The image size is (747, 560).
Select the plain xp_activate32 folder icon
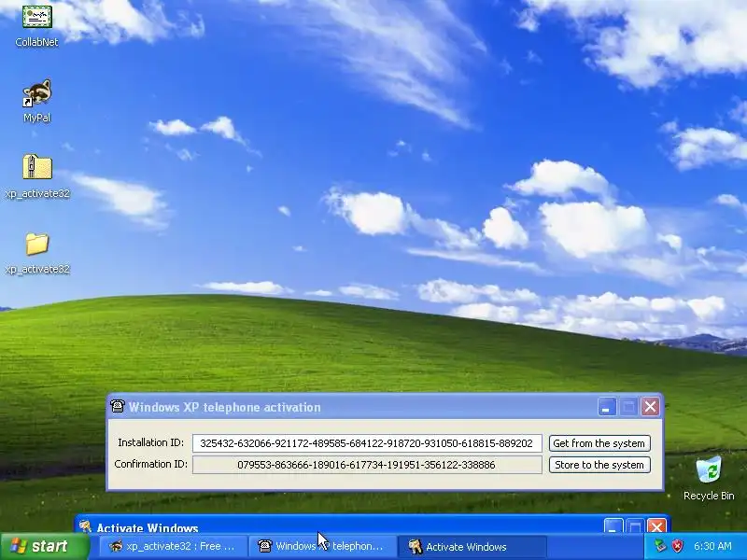pyautogui.click(x=37, y=244)
